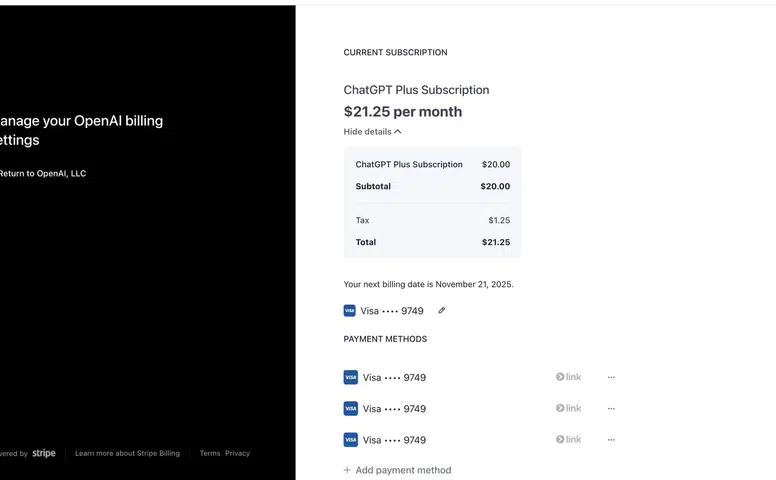Click the Stripe logo in the footer
776x480 pixels.
pos(44,453)
